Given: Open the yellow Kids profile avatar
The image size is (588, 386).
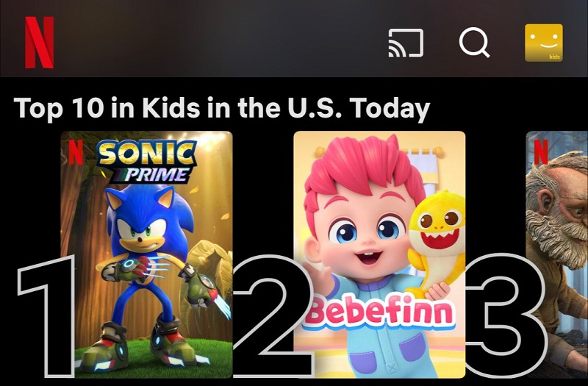Looking at the screenshot, I should (x=544, y=43).
